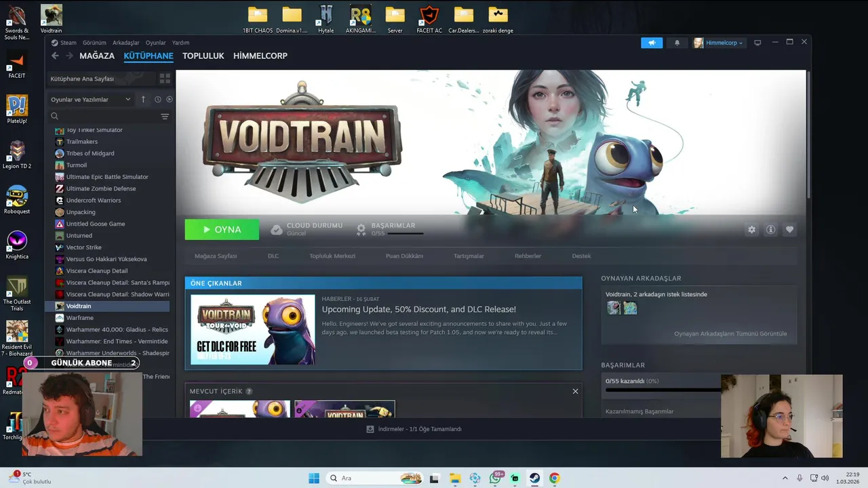Open Upcoming Update news thumbnail

coord(253,329)
